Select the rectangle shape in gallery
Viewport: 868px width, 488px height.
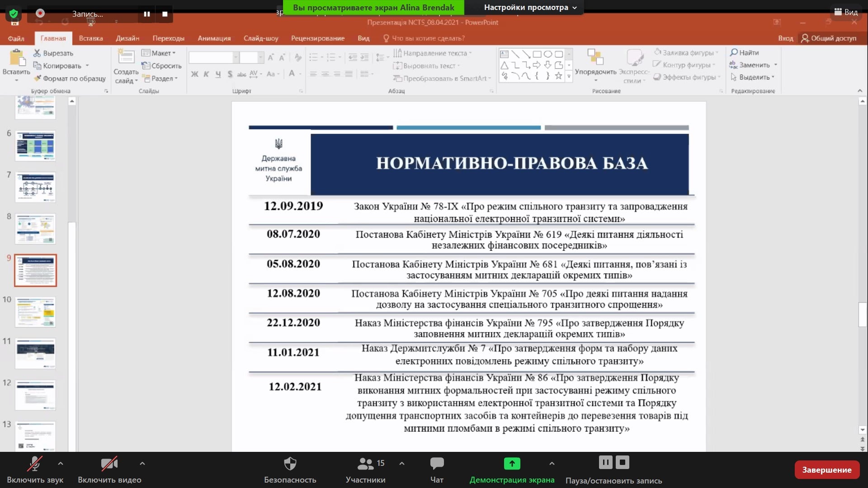tap(537, 54)
